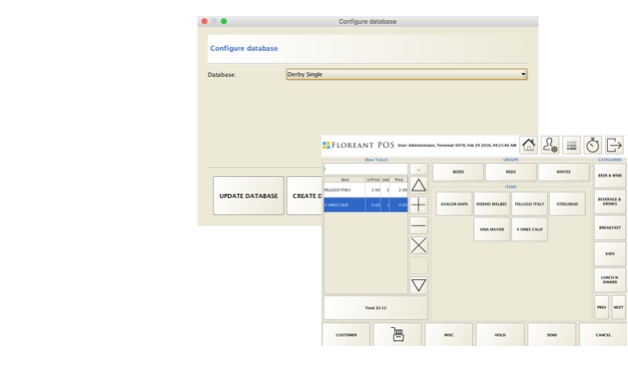Click the Item column header in ticket table
Image resolution: width=628 pixels, height=373 pixels.
(x=344, y=179)
